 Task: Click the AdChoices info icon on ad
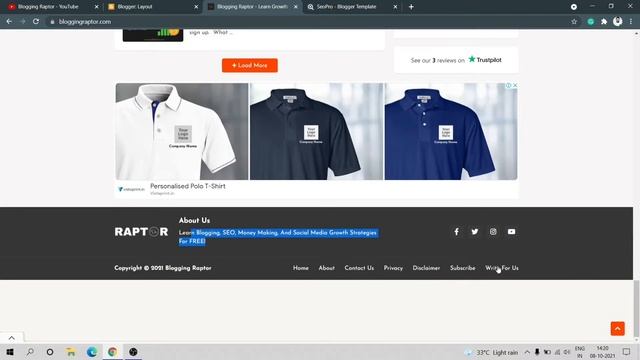pyautogui.click(x=509, y=85)
